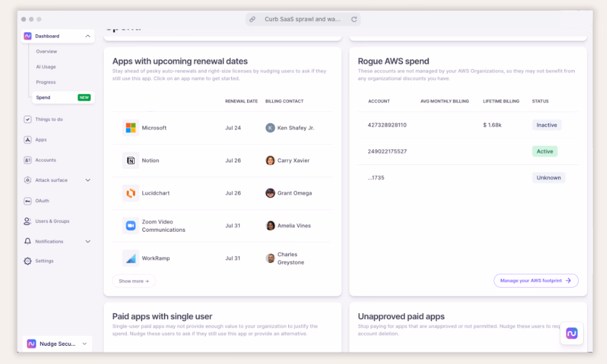
Task: Click the Show more button
Action: 134,281
